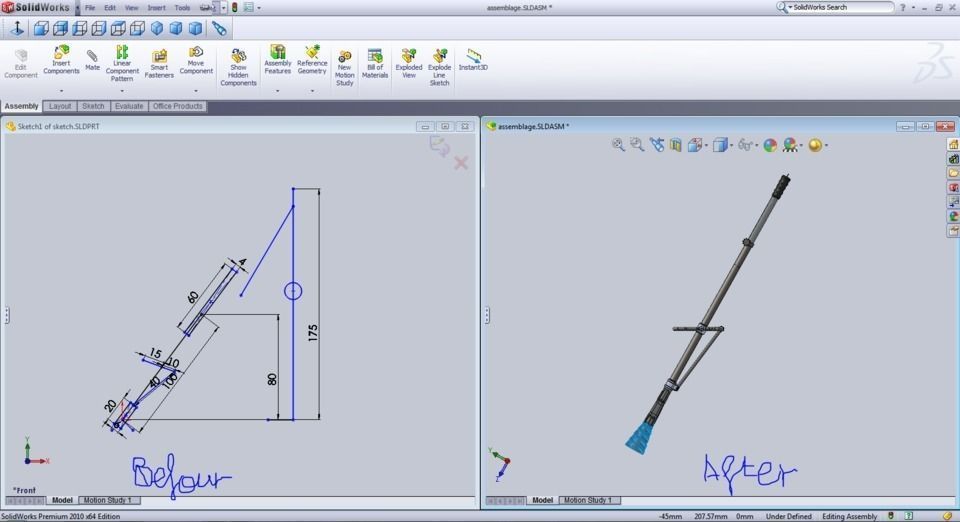
Task: Select the last solid view cube
Action: (195, 28)
